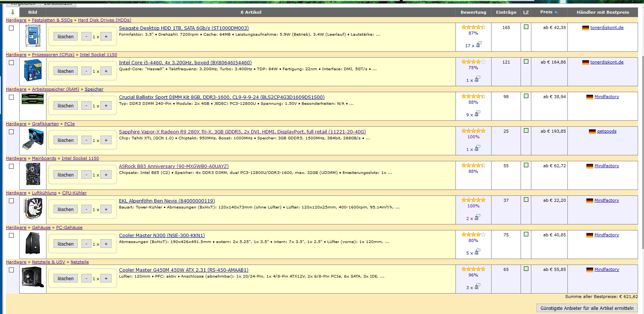Screen dimensions: 644x314
Task: Decrease quantity of Seagate HDD with minus
Action: coord(87,36)
